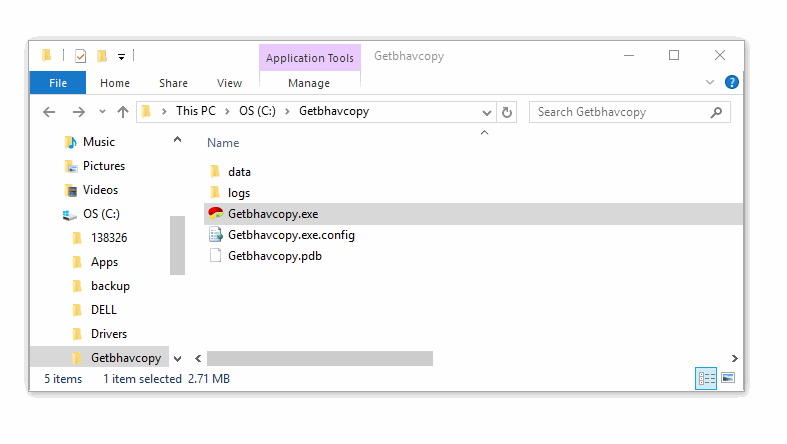Open the recent locations dropdown arrow

(102, 112)
